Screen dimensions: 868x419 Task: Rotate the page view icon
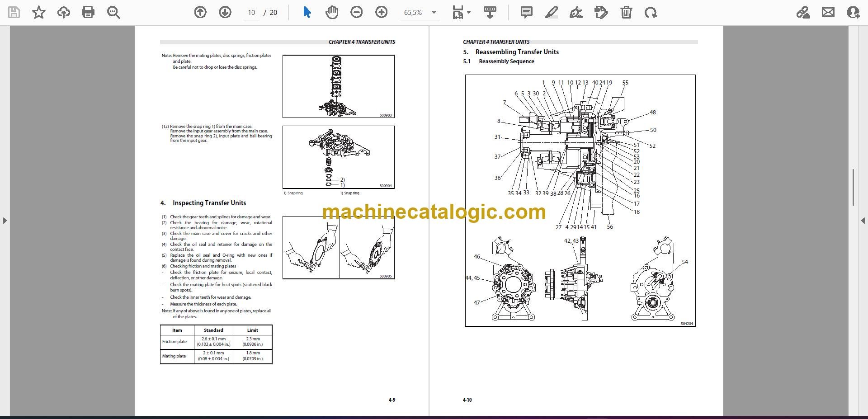point(651,12)
